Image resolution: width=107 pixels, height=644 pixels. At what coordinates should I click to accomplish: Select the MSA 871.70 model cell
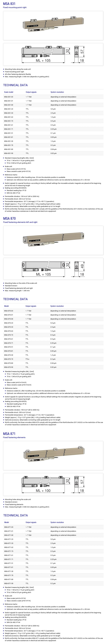click(9, 575)
